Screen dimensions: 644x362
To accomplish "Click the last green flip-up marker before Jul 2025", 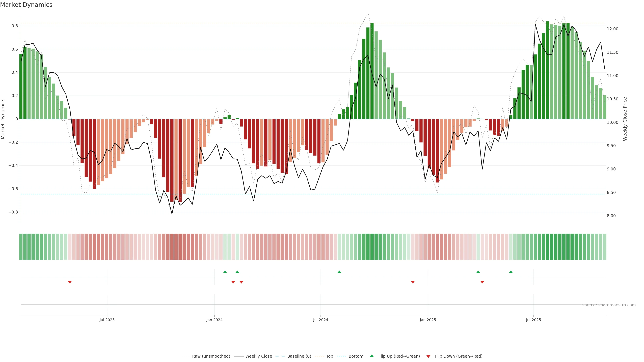I will pos(511,272).
